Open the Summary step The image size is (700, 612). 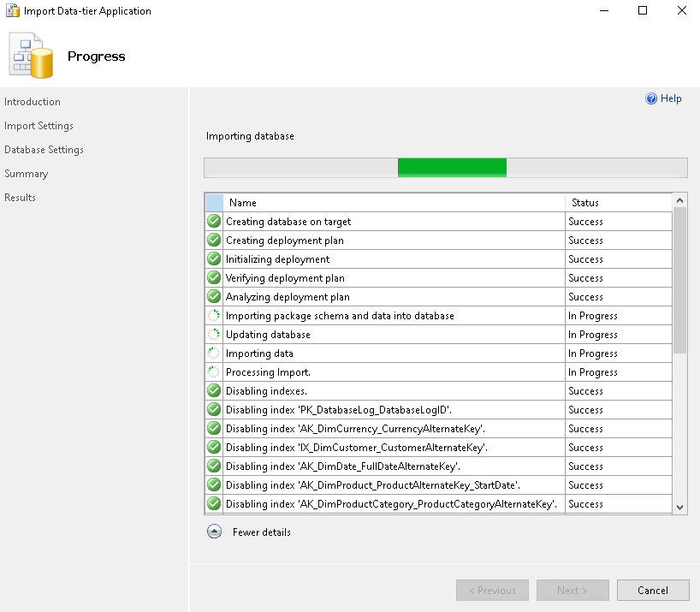26,174
